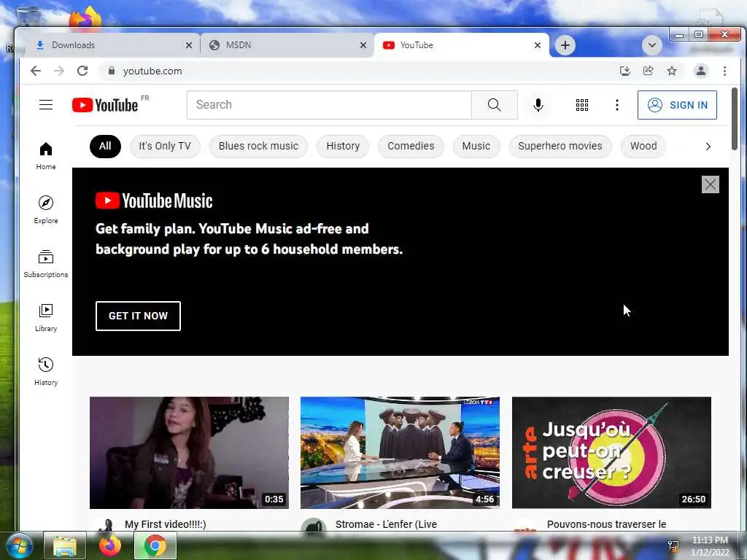This screenshot has height=560, width=747.
Task: Select the YouTube tab
Action: pos(461,45)
